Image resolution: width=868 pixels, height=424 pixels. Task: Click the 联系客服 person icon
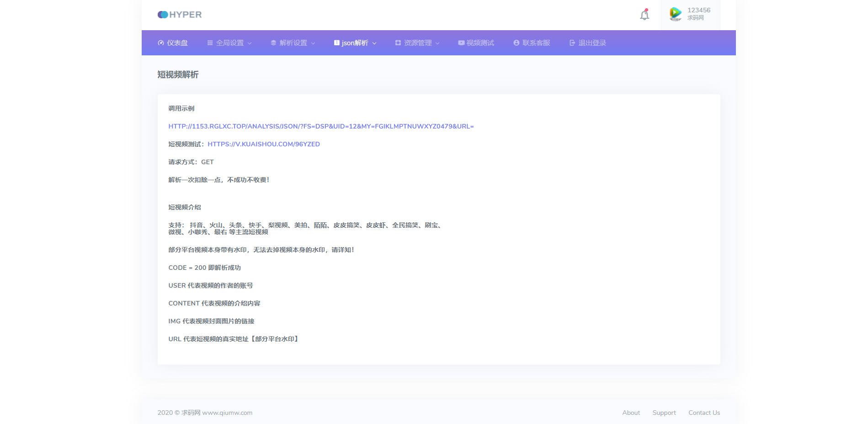click(517, 43)
